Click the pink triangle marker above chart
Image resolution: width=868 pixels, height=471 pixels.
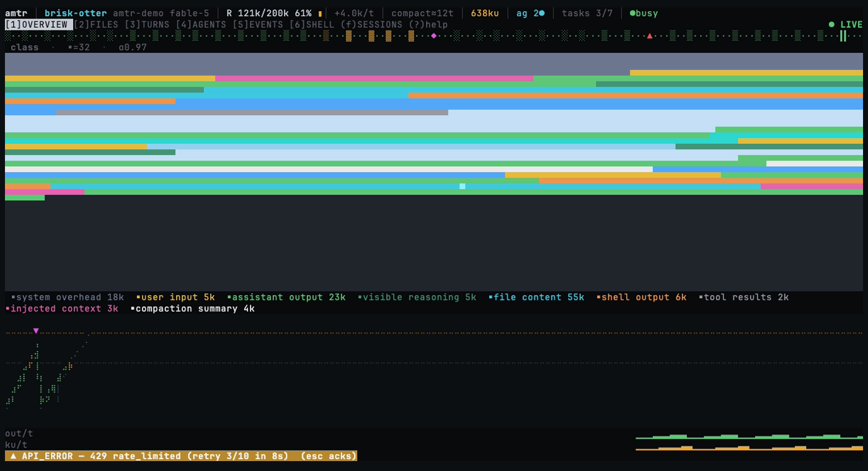[36, 331]
